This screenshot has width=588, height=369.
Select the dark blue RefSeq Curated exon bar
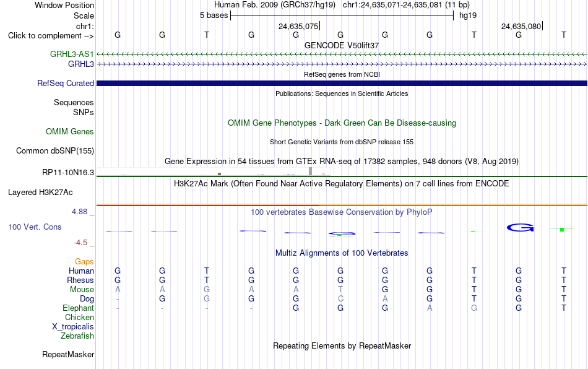coord(342,83)
